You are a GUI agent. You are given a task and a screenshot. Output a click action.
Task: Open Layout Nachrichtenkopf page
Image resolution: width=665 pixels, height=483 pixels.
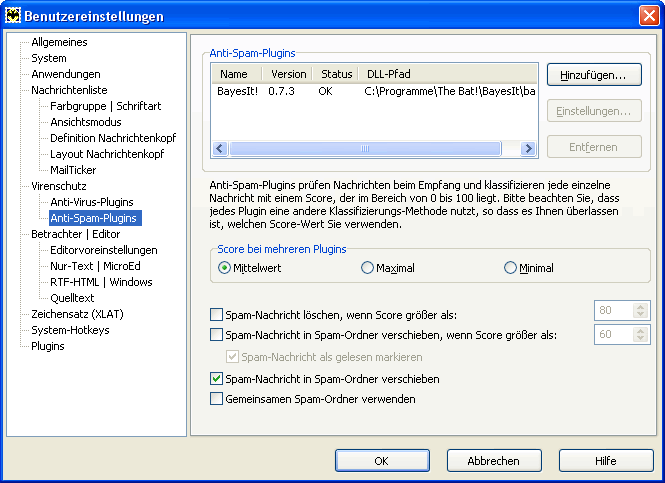107,154
